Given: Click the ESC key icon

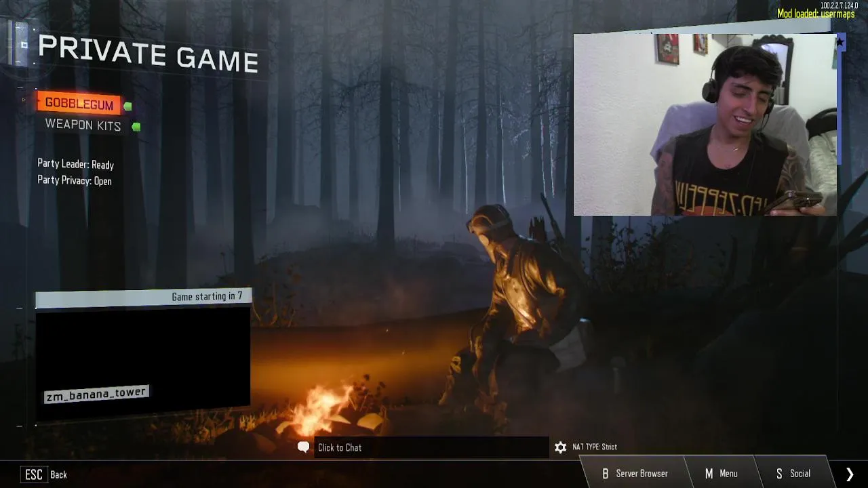Looking at the screenshot, I should (x=34, y=474).
